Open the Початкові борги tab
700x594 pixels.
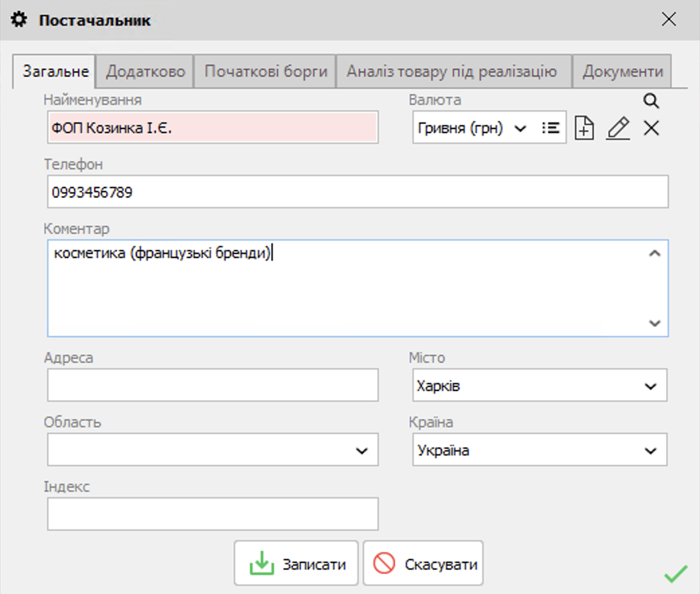click(x=264, y=70)
